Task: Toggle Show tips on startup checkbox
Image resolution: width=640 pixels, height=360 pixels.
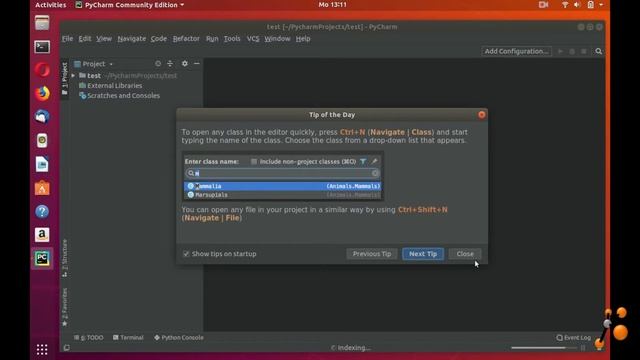Action: pyautogui.click(x=186, y=254)
